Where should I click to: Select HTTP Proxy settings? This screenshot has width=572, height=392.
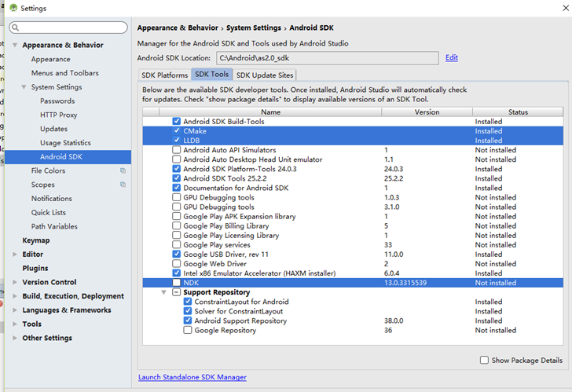click(x=59, y=115)
